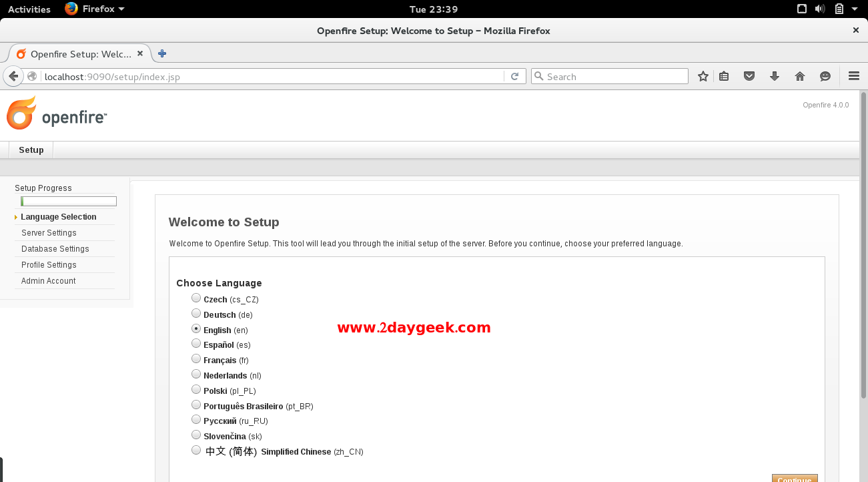Image resolution: width=868 pixels, height=482 pixels.
Task: Click the search magnifier icon
Action: point(539,76)
